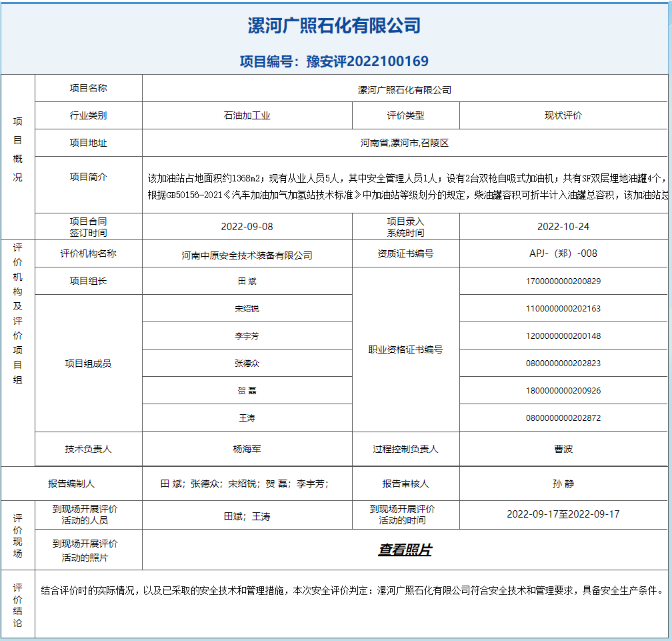Select 河南中原安全技术装备有限公司 cell
672x641 pixels.
(247, 255)
